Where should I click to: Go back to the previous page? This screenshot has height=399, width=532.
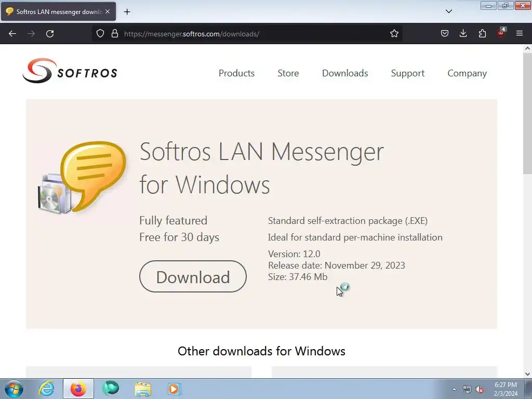point(12,34)
